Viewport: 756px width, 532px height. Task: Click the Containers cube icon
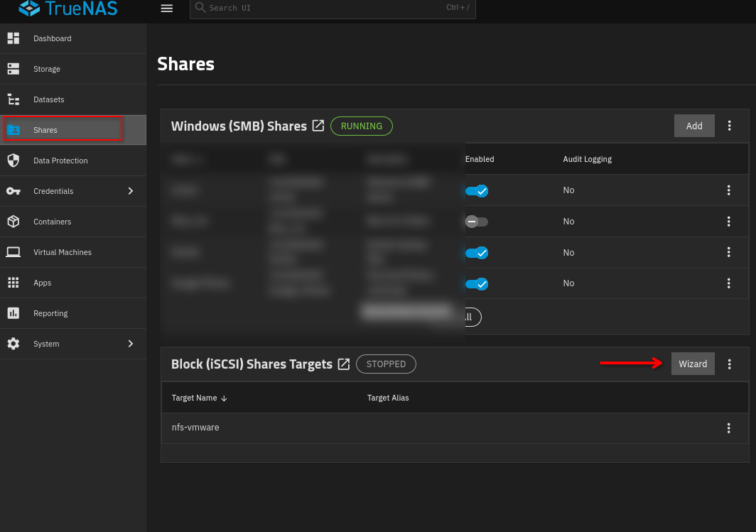13,222
